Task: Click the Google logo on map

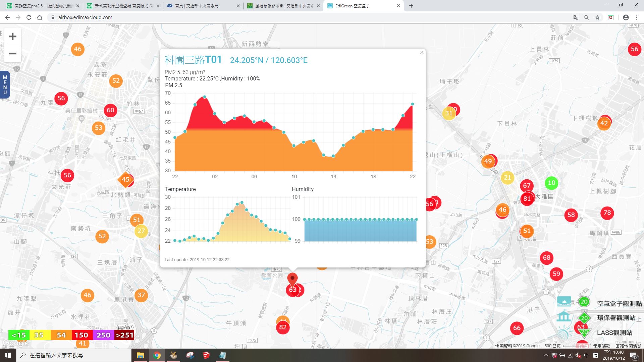Action: coord(16,343)
